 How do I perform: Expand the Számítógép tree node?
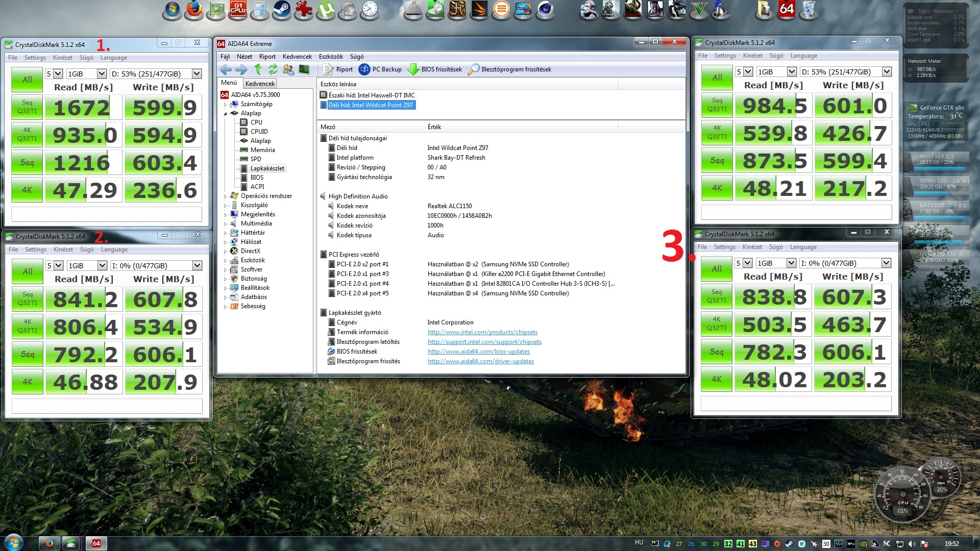pyautogui.click(x=225, y=104)
